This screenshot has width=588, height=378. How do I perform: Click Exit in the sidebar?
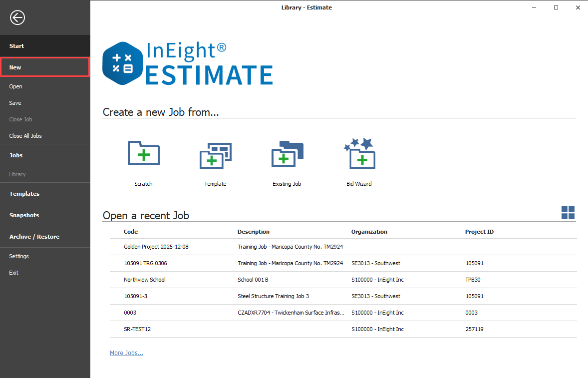click(x=14, y=273)
